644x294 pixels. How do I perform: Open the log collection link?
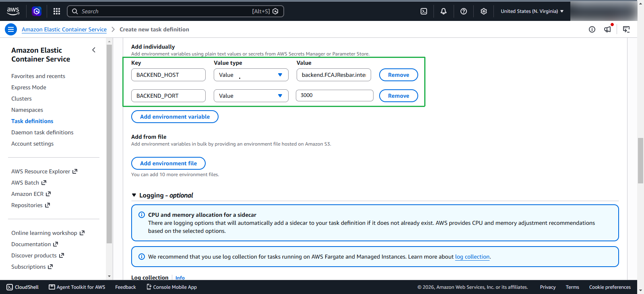[472, 257]
